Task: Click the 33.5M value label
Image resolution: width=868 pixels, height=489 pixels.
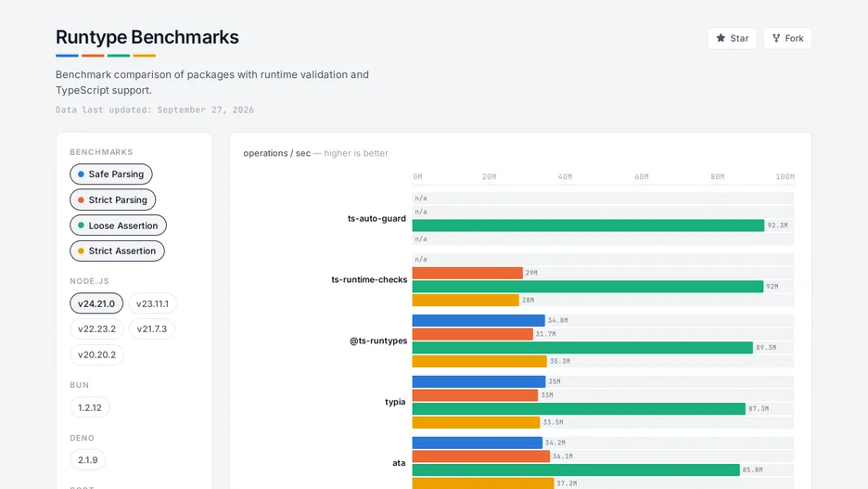Action: point(553,422)
